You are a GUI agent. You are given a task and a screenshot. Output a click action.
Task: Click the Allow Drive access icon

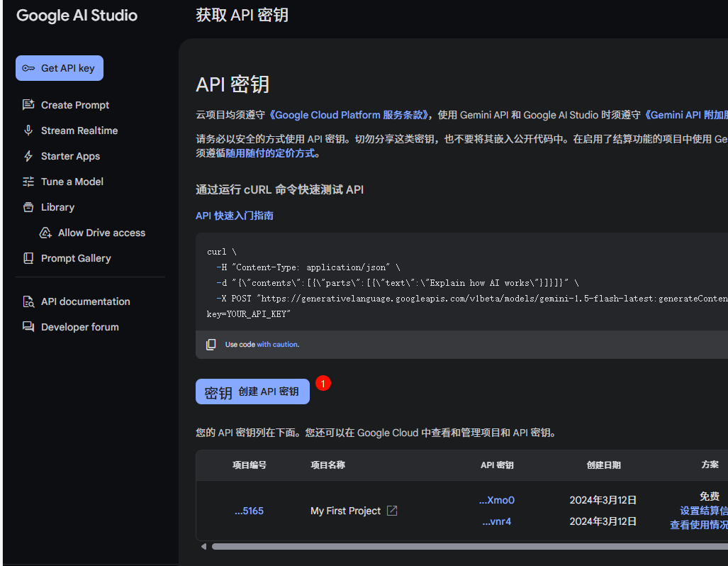46,233
